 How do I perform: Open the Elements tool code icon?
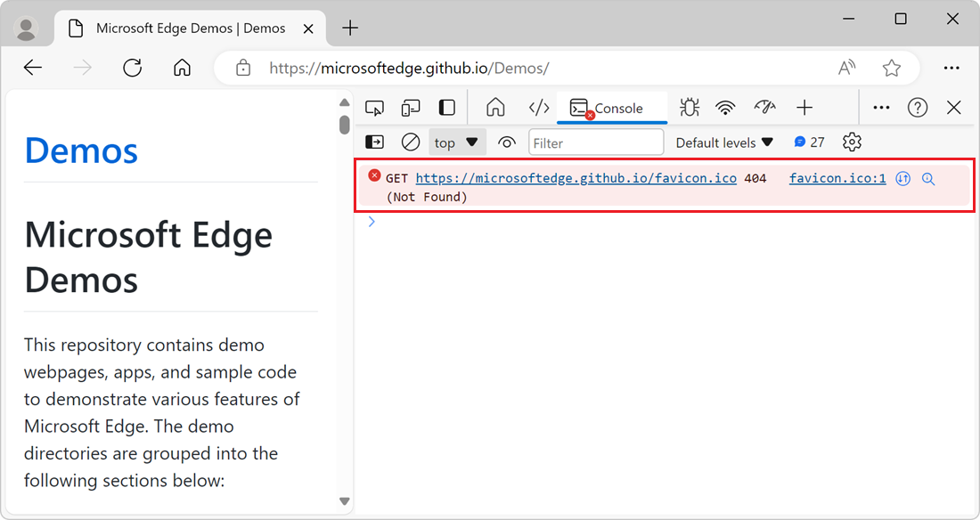tap(539, 108)
